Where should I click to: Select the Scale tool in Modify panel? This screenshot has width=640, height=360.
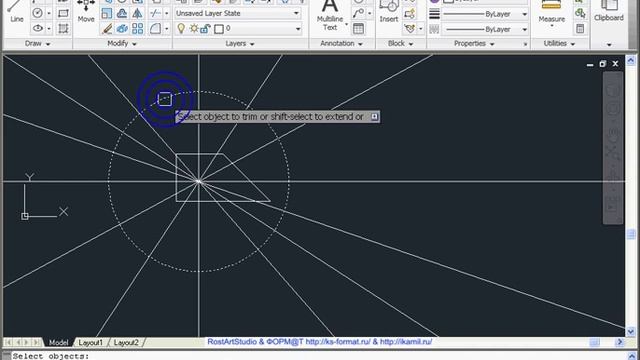[x=107, y=13]
